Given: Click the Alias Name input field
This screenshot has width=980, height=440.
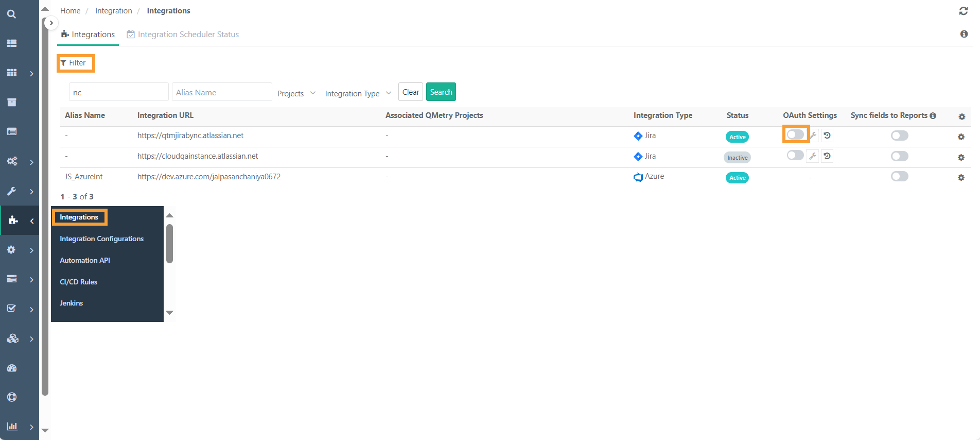Looking at the screenshot, I should (x=222, y=92).
